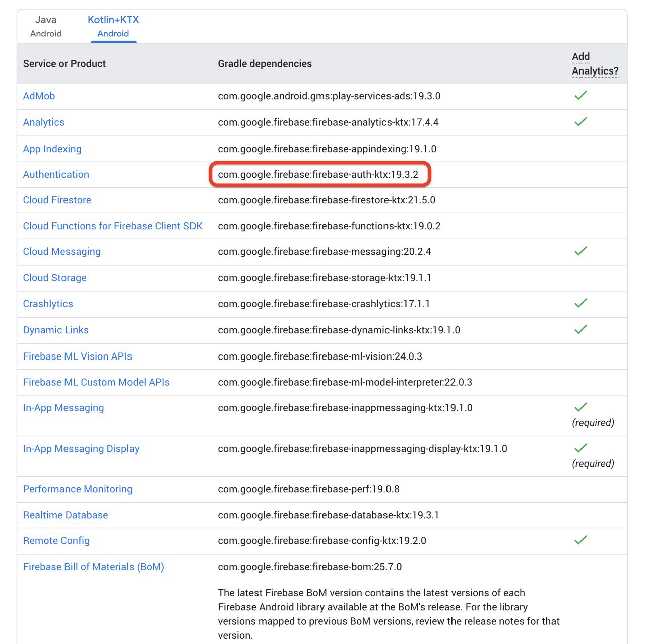Screen dimensions: 645x644
Task: Open the Cloud Storage link
Action: (x=54, y=278)
